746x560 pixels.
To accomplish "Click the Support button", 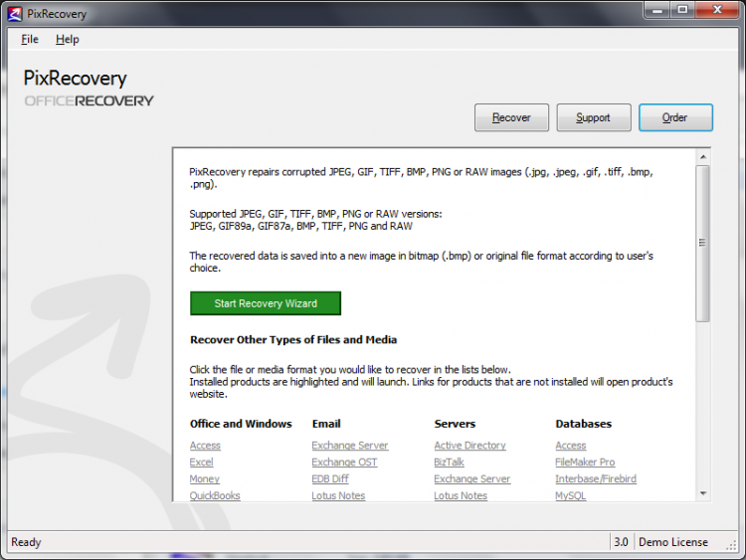I will [593, 117].
